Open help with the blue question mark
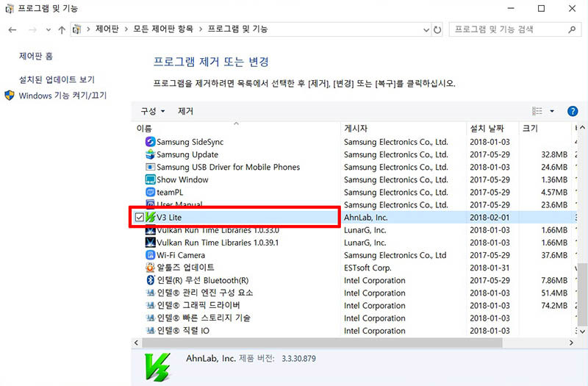Image resolution: width=588 pixels, height=386 pixels. click(573, 112)
